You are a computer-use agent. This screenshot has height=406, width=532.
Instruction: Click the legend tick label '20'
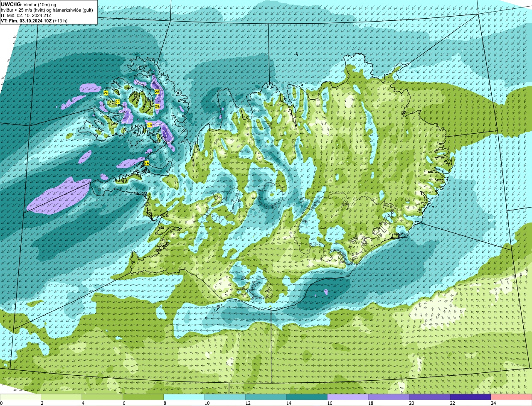point(411,403)
